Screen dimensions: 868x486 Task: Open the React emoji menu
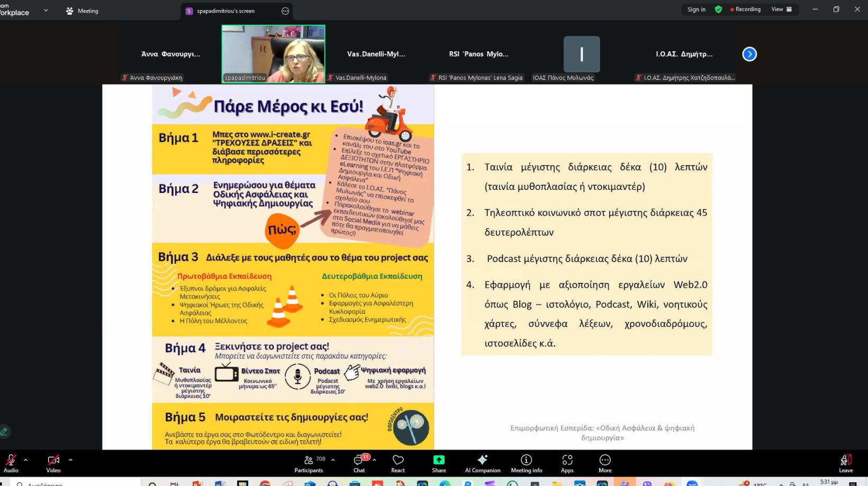398,463
